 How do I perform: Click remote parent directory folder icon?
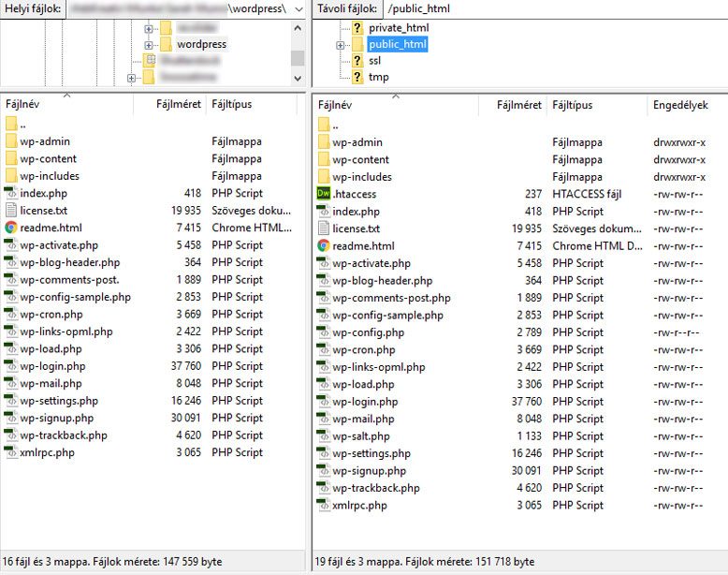pyautogui.click(x=324, y=125)
